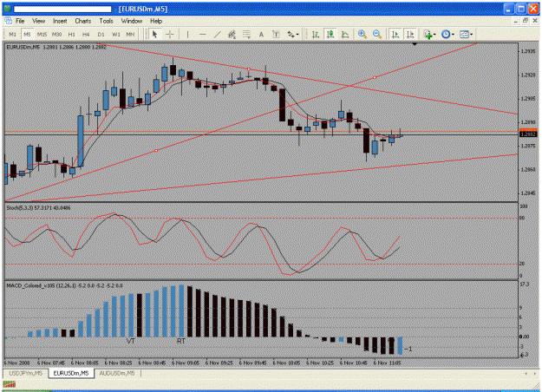Click the MACD_Colored_v105 indicator label
The width and height of the screenshot is (542, 392).
click(65, 286)
